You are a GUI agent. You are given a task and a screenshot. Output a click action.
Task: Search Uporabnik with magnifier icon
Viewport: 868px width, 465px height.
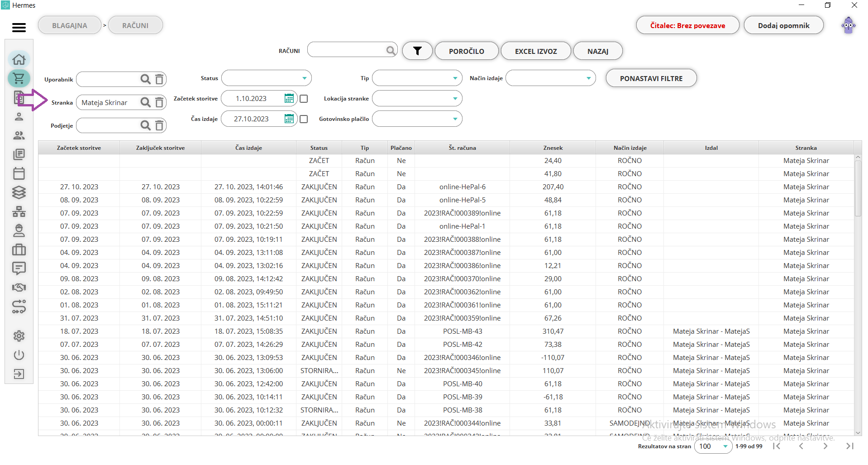145,79
